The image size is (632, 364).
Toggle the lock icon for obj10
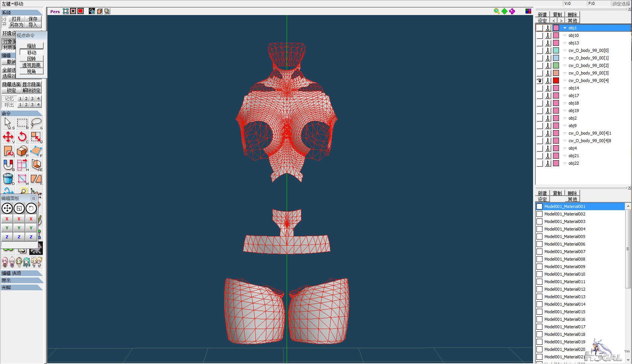(548, 35)
